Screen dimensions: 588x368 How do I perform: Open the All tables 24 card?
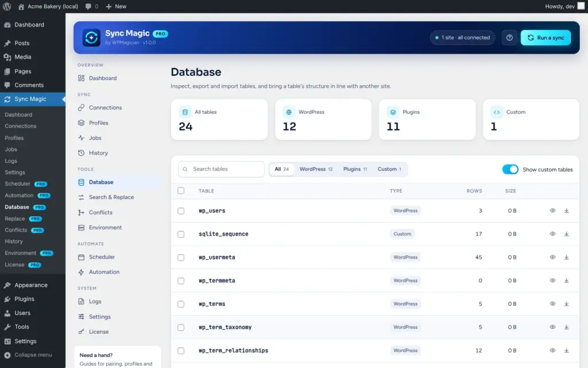click(x=219, y=120)
